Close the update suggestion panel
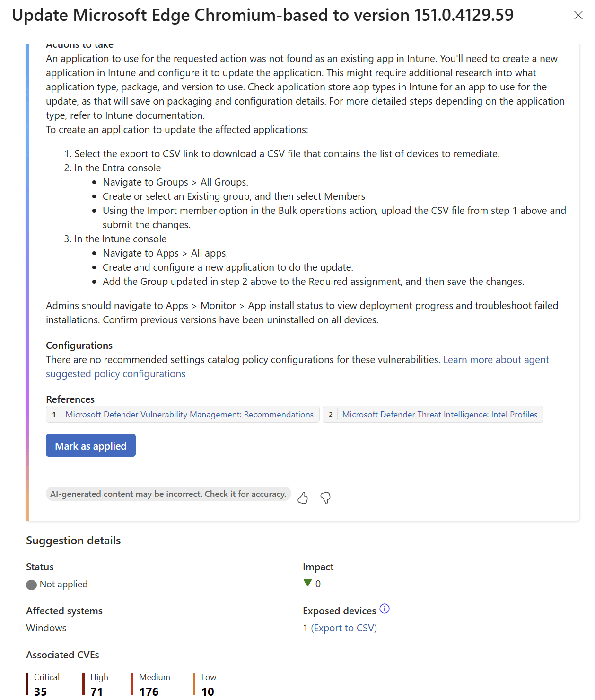The height and width of the screenshot is (700, 595). [x=578, y=15]
